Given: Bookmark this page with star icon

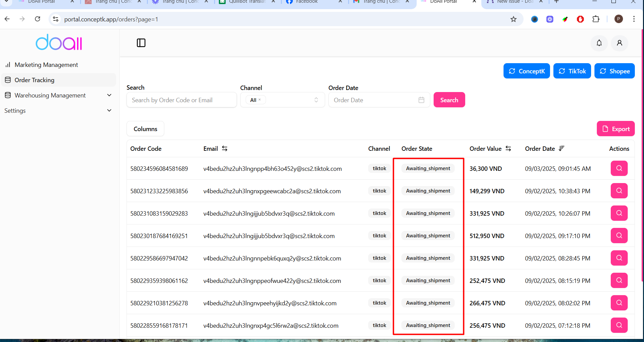Looking at the screenshot, I should click(x=513, y=19).
